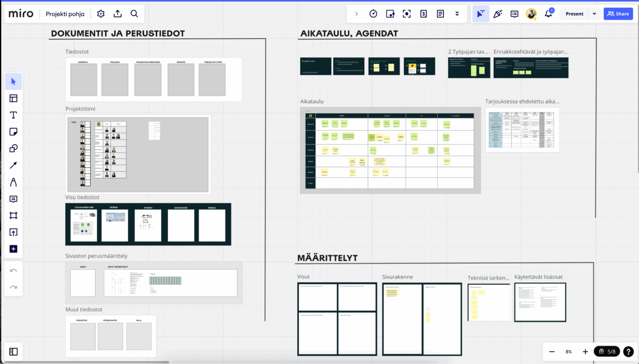This screenshot has width=639, height=364.
Task: Select the Sivurakenne frame title
Action: pyautogui.click(x=397, y=277)
